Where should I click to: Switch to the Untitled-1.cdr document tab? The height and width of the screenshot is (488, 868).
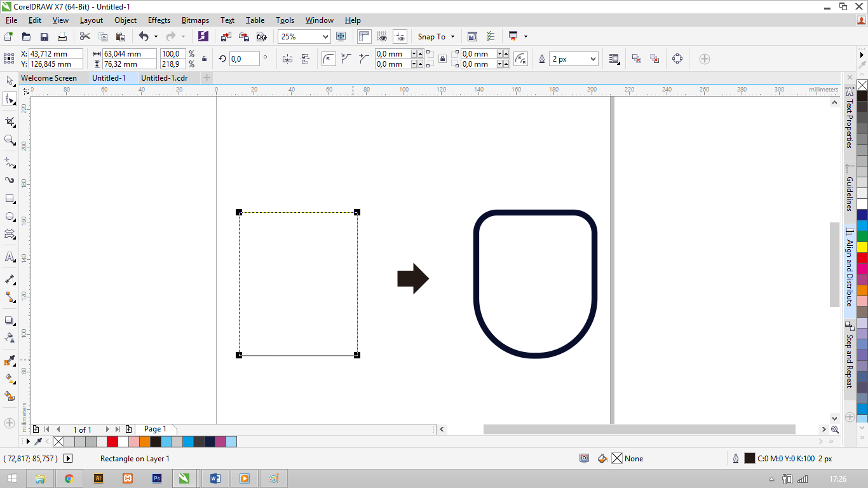(x=164, y=78)
